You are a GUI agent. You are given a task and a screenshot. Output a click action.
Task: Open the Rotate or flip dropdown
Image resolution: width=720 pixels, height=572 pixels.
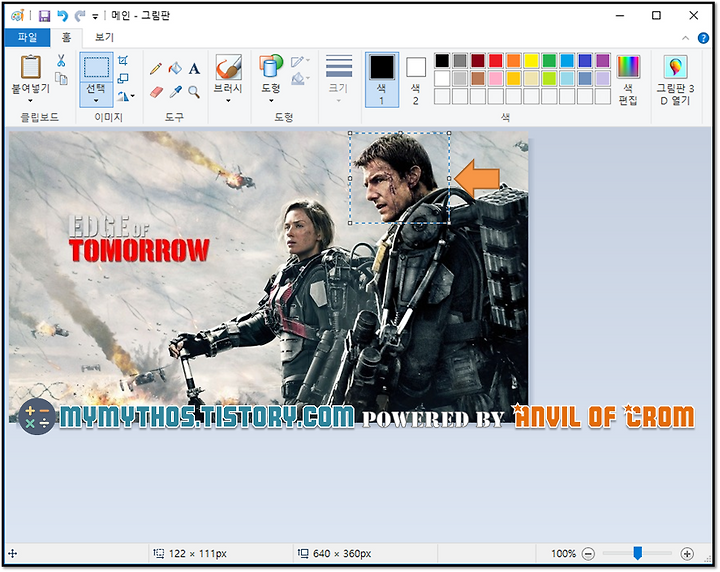pos(125,96)
